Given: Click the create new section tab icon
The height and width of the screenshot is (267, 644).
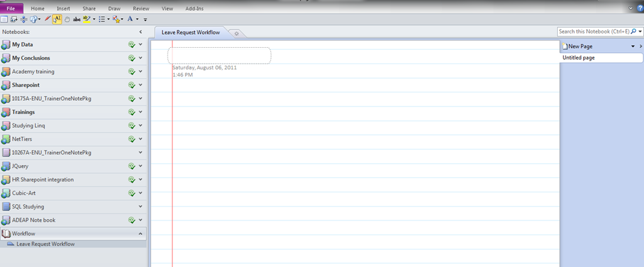Looking at the screenshot, I should click(236, 33).
